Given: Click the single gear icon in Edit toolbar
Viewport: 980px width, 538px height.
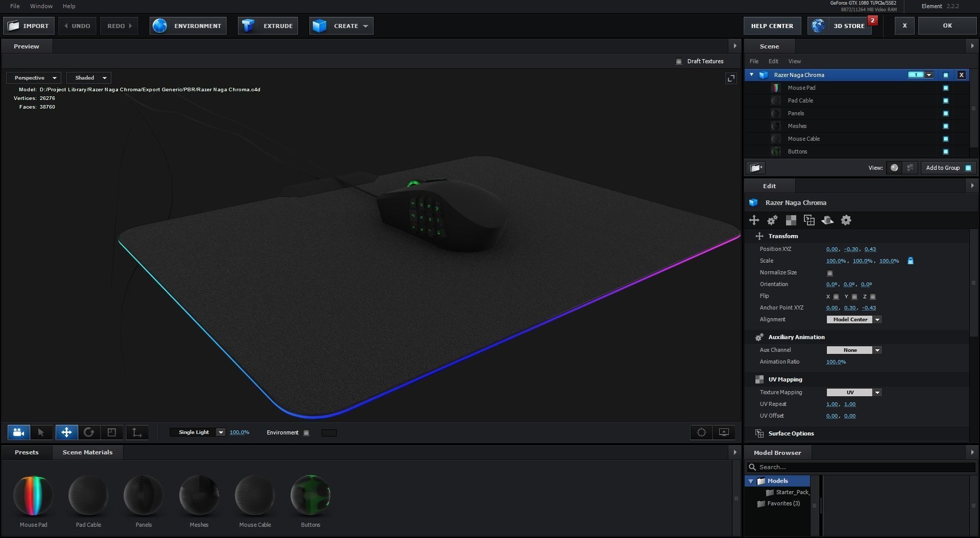Looking at the screenshot, I should pos(846,220).
